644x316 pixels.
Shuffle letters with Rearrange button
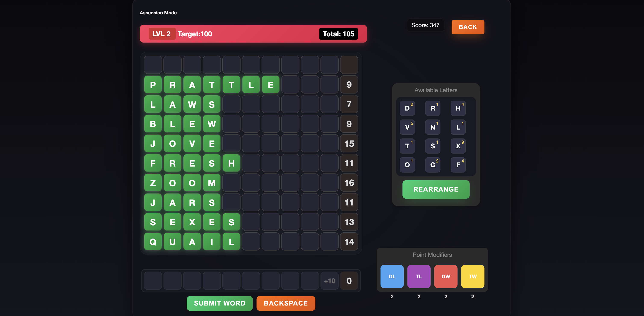pos(436,189)
